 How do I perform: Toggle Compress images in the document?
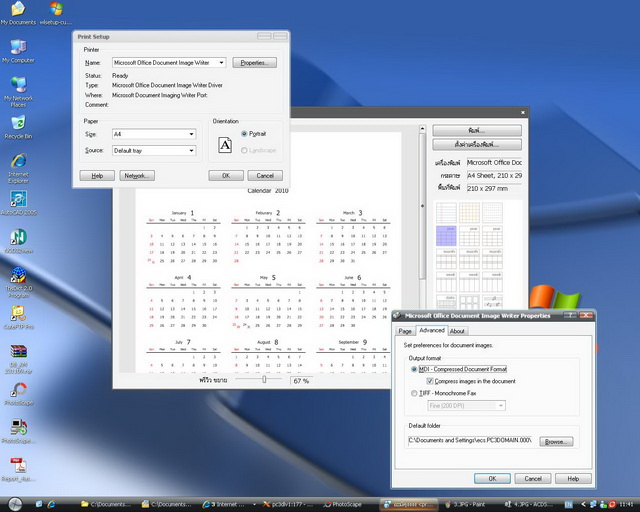[x=471, y=381]
